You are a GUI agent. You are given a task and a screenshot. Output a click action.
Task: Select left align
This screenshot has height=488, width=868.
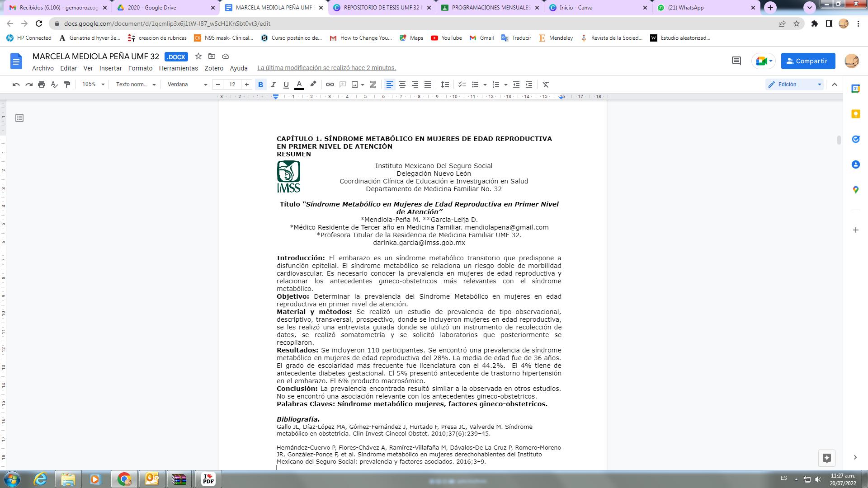click(x=389, y=84)
